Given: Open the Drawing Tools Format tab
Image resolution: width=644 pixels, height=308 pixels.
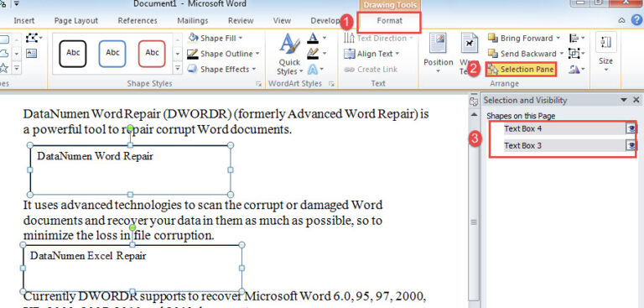Looking at the screenshot, I should point(389,21).
